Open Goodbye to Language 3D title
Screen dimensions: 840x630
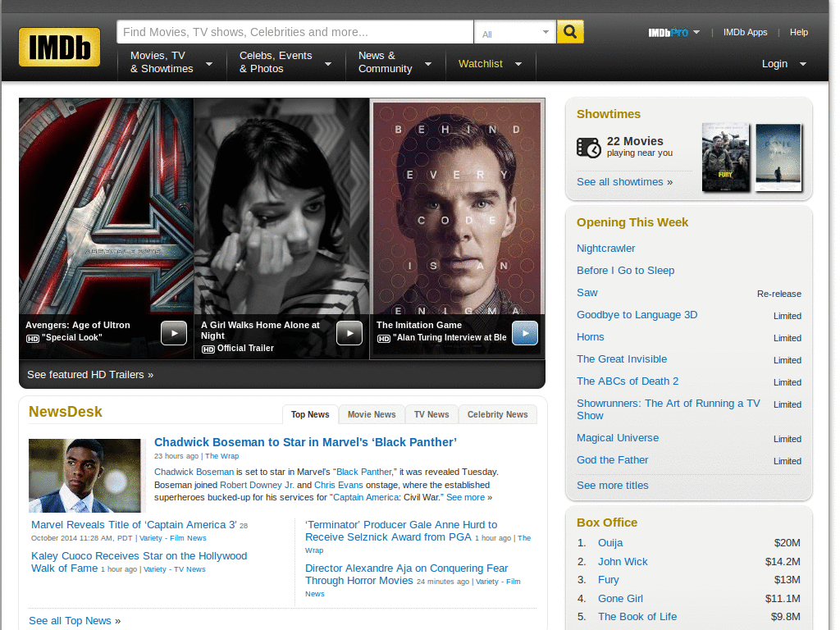tap(637, 315)
